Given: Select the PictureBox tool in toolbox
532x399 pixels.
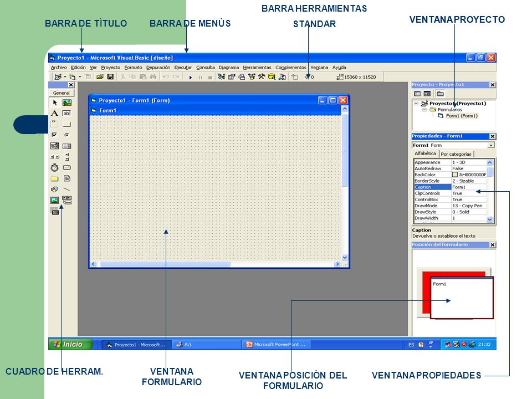Looking at the screenshot, I should (x=67, y=103).
